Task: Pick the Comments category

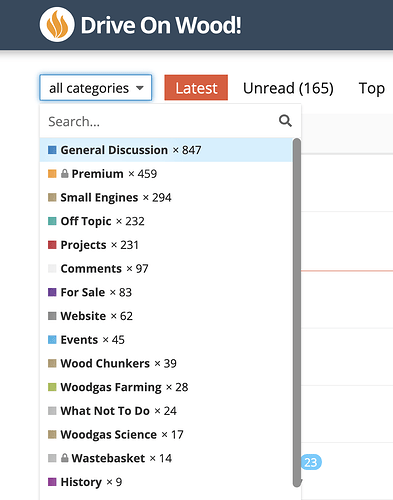Action: [x=166, y=269]
